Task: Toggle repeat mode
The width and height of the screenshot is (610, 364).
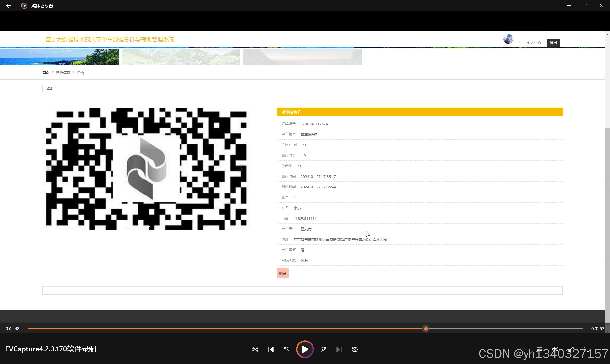Action: pyautogui.click(x=355, y=349)
